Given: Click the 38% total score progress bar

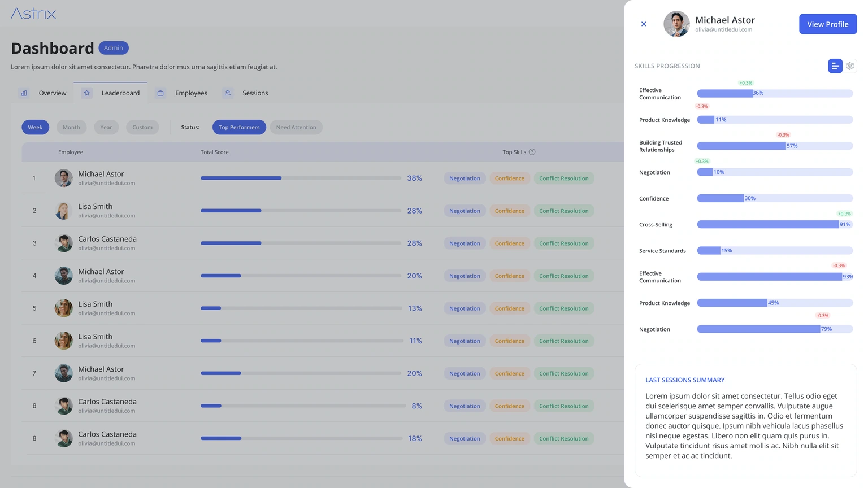Looking at the screenshot, I should click(x=301, y=178).
